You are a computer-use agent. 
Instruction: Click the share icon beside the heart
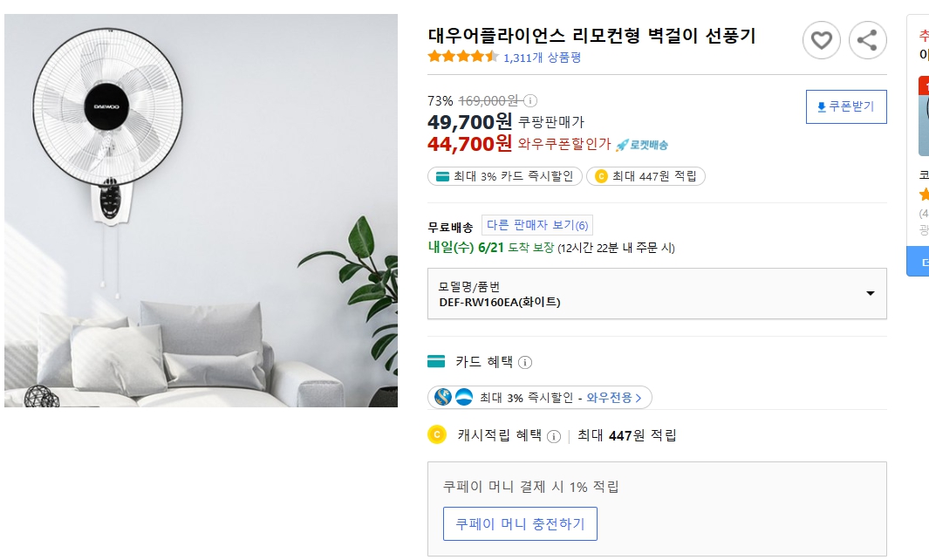coord(867,40)
